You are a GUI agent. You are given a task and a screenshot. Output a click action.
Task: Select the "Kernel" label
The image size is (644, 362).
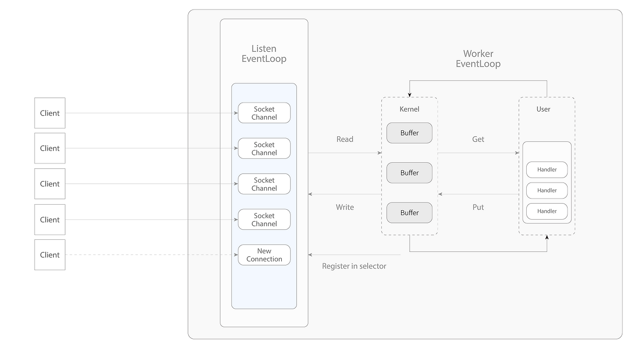(x=409, y=109)
